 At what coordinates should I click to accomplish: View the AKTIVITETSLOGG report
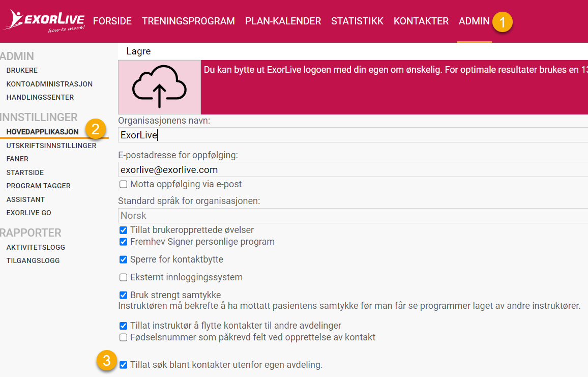[x=36, y=247]
